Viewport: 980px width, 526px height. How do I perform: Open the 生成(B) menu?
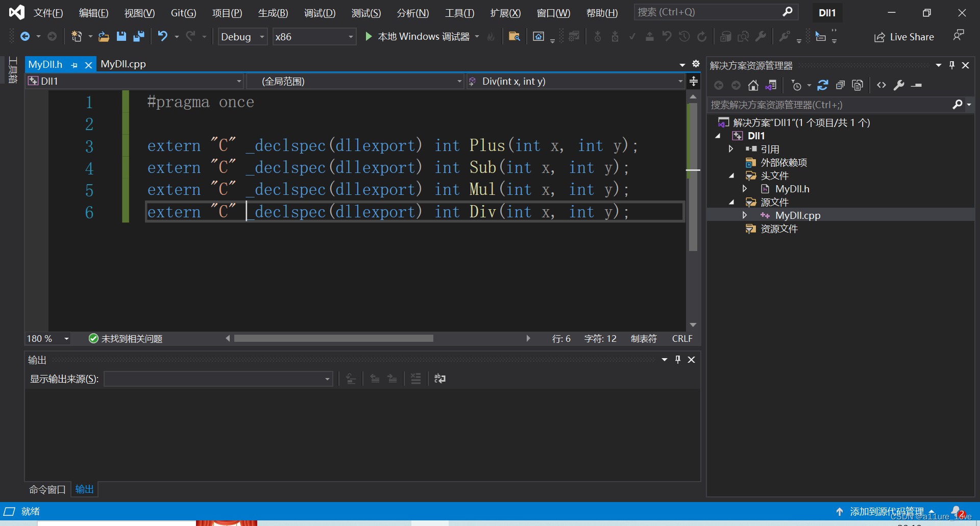click(x=273, y=13)
